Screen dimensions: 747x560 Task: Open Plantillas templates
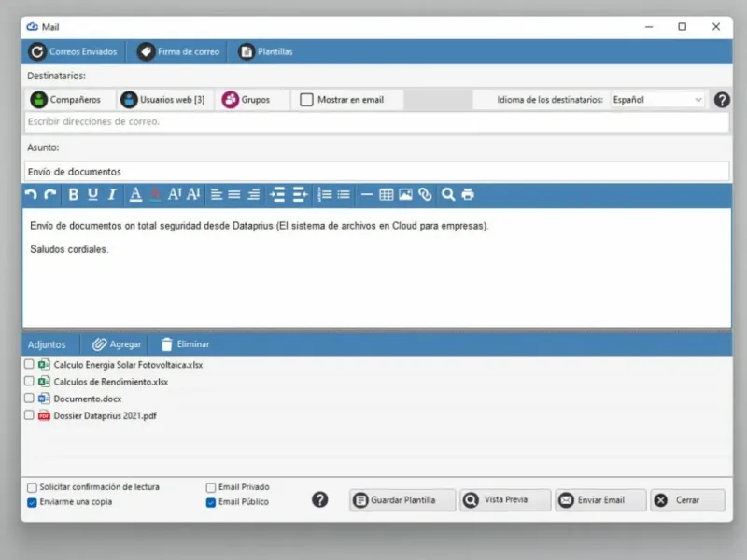[266, 51]
